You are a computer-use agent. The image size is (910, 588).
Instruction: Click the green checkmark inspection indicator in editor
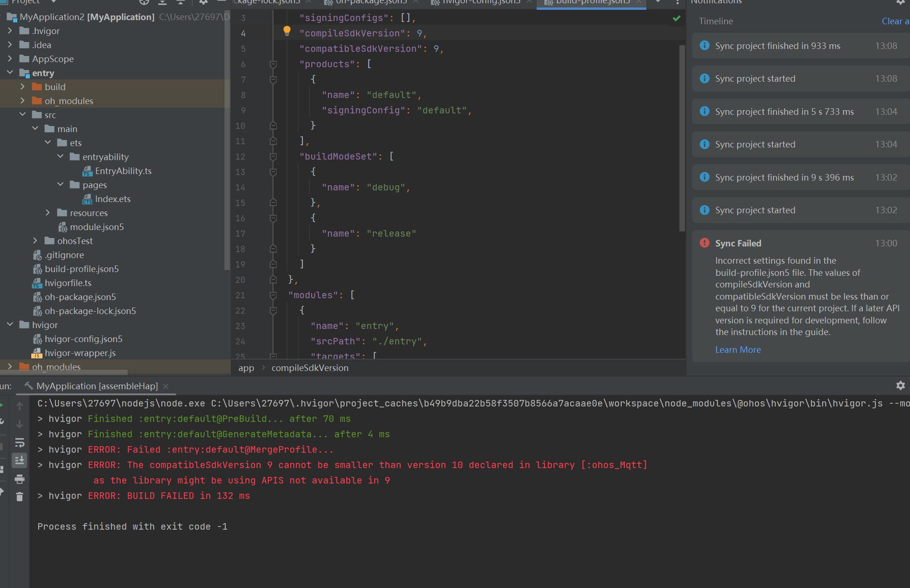[x=676, y=18]
